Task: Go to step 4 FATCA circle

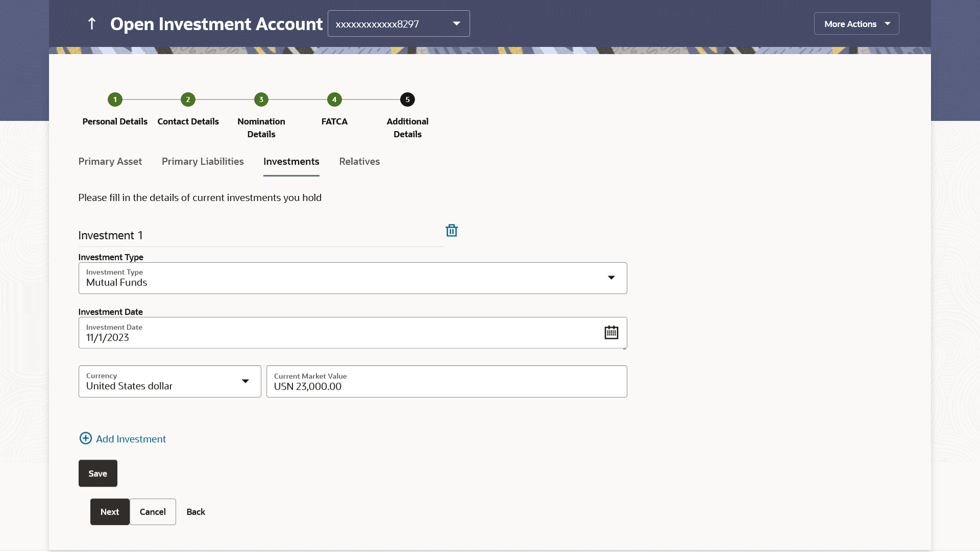Action: point(334,99)
